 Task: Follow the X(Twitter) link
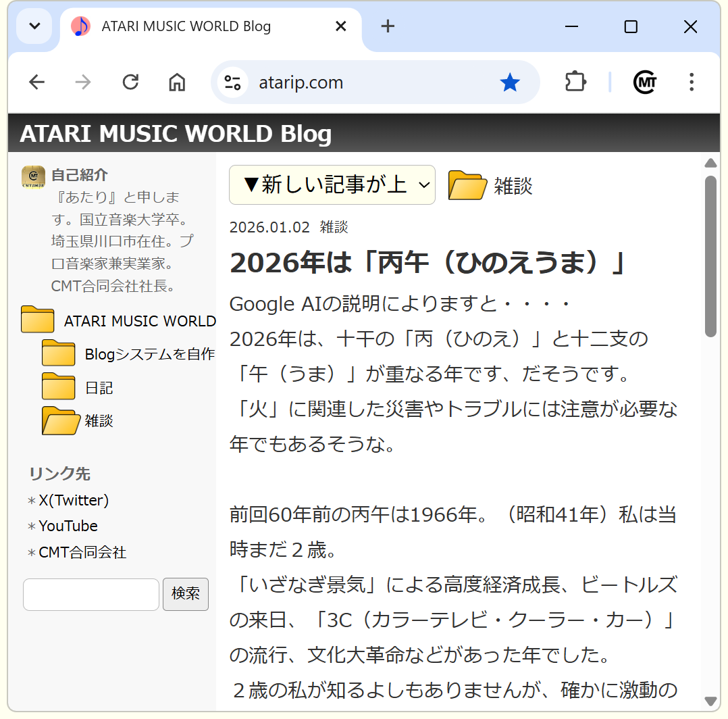(x=73, y=501)
